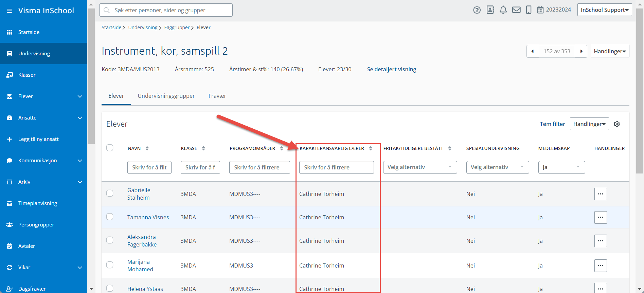Open the messages envelope icon
The width and height of the screenshot is (644, 293).
pos(516,10)
